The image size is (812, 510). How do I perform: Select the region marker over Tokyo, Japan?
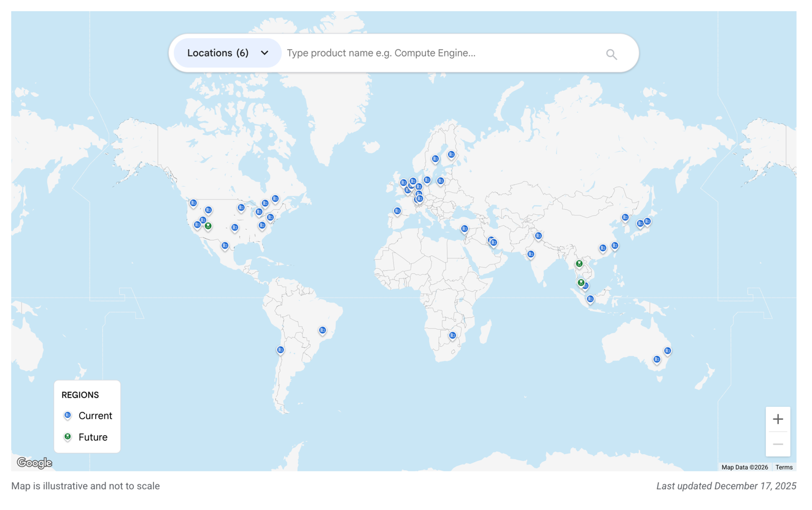pyautogui.click(x=648, y=222)
